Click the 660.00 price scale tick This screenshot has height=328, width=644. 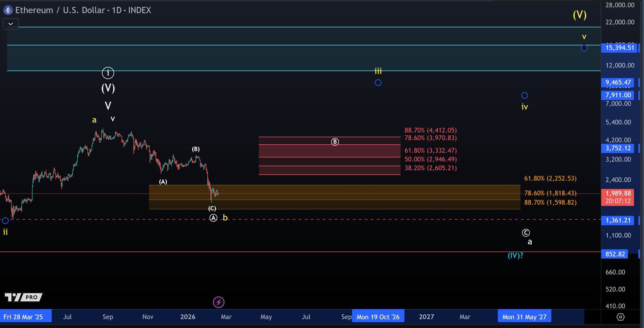[x=615, y=272]
